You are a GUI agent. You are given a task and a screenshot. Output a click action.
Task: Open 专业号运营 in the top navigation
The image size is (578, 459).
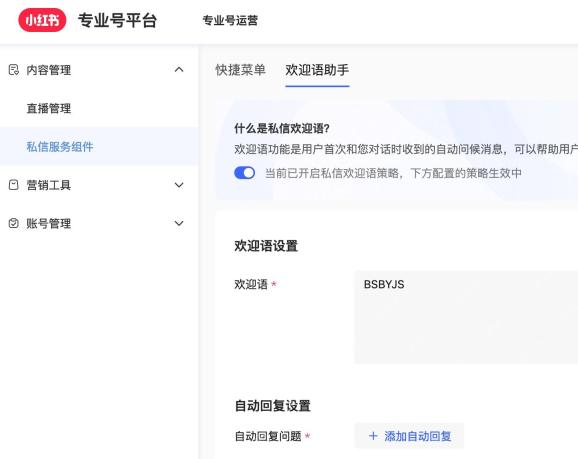point(230,20)
